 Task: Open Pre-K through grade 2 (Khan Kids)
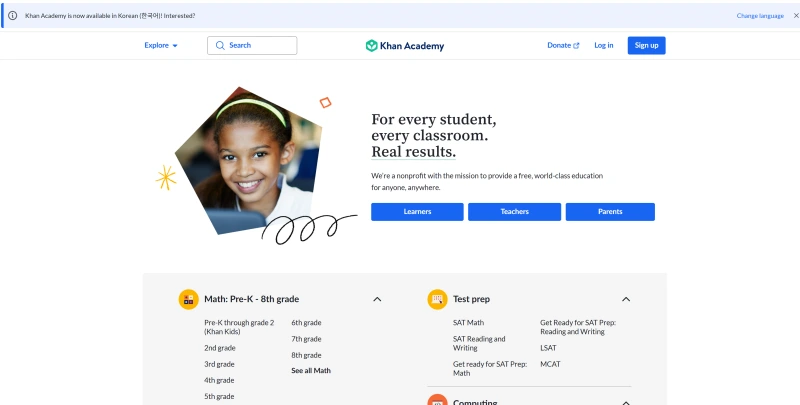[239, 327]
